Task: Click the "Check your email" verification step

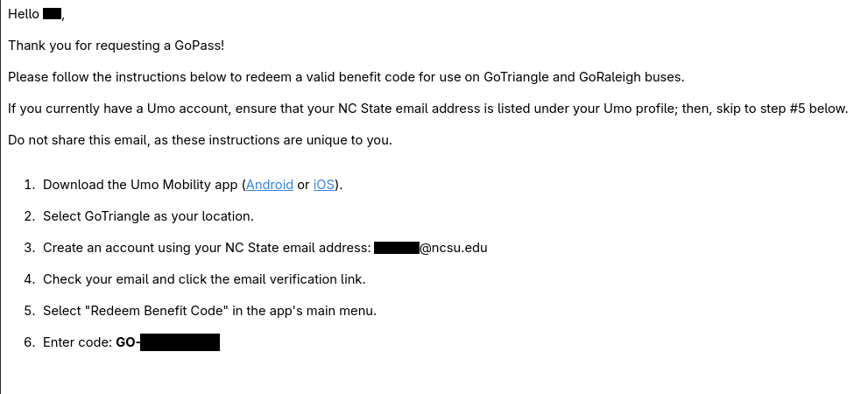Action: coord(204,279)
